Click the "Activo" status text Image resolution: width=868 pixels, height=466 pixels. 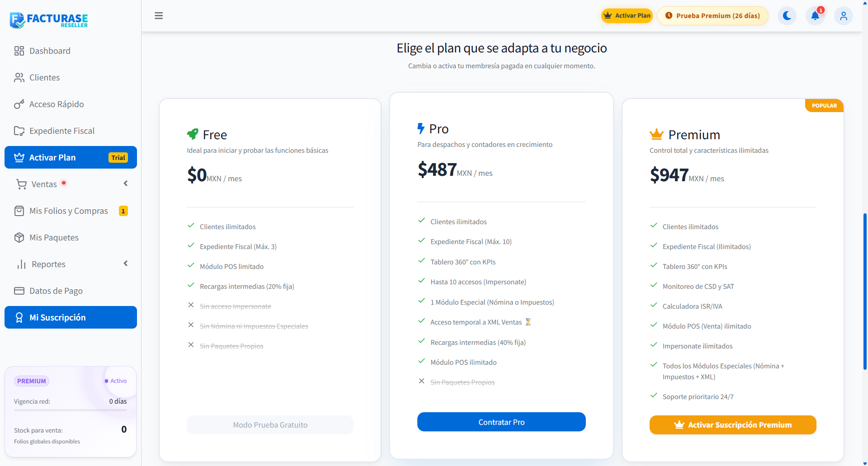[118, 381]
